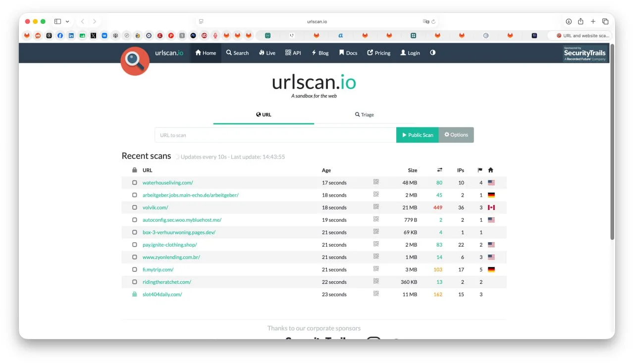Viewport: 634px width, 364px height.
Task: Open API in the navigation bar
Action: [x=293, y=52]
